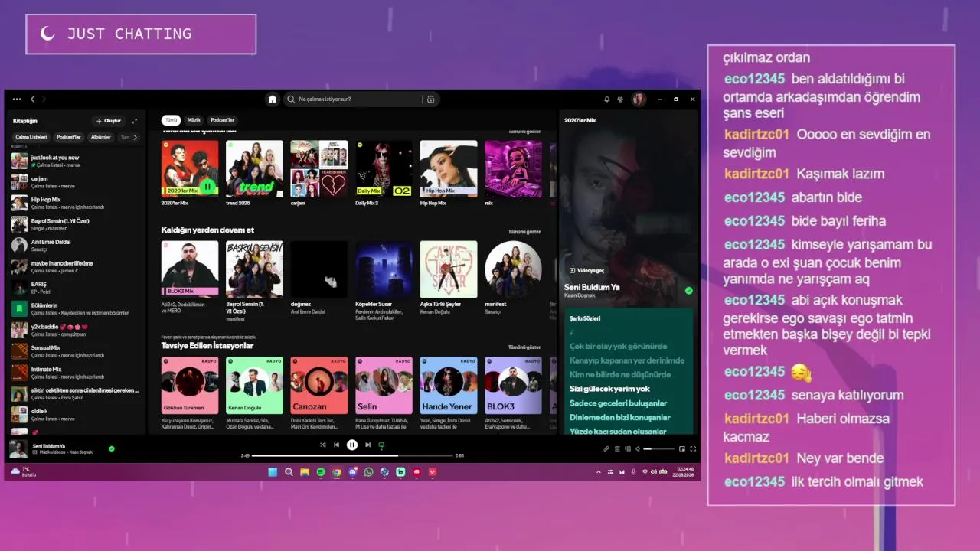980x551 pixels.
Task: Mute Spotify with the speaker icon
Action: (638, 449)
